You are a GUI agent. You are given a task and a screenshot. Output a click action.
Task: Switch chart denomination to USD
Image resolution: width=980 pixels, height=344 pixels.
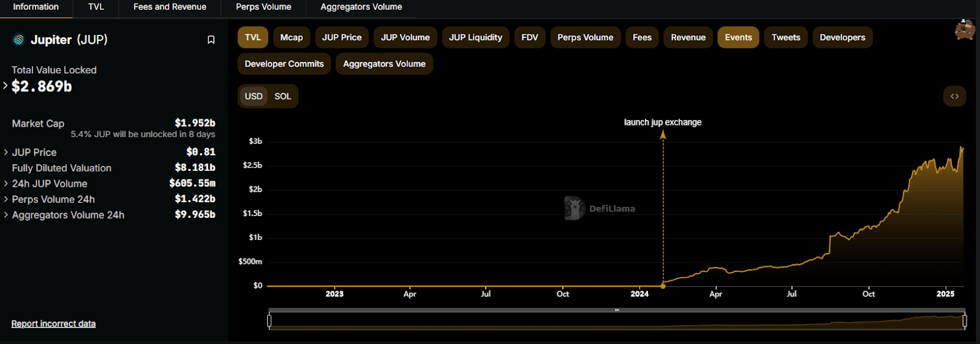coord(254,96)
